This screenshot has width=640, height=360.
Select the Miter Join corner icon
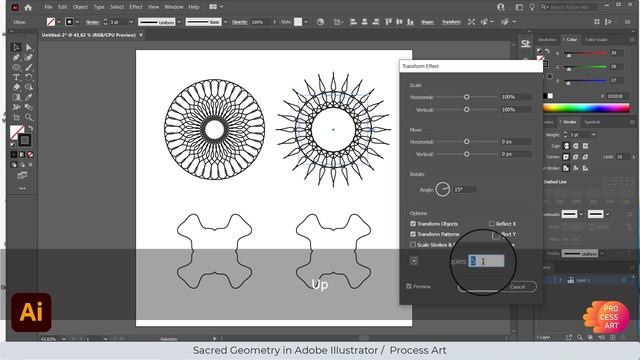[x=566, y=157]
